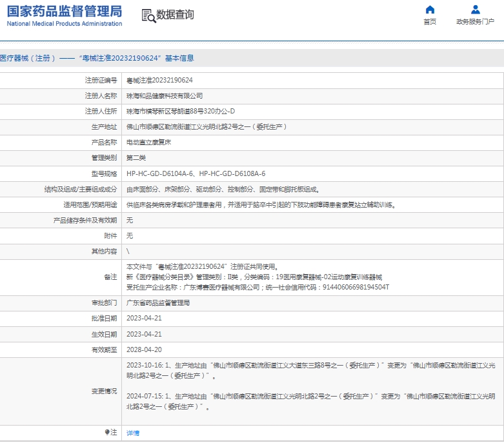Click the 注册人住所 row label
Image resolution: width=504 pixels, height=443 pixels.
101,111
